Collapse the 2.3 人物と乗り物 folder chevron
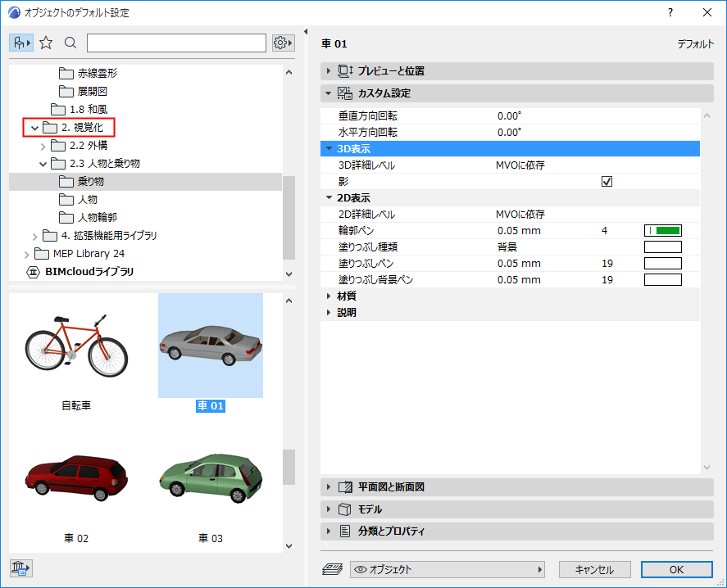 click(43, 164)
